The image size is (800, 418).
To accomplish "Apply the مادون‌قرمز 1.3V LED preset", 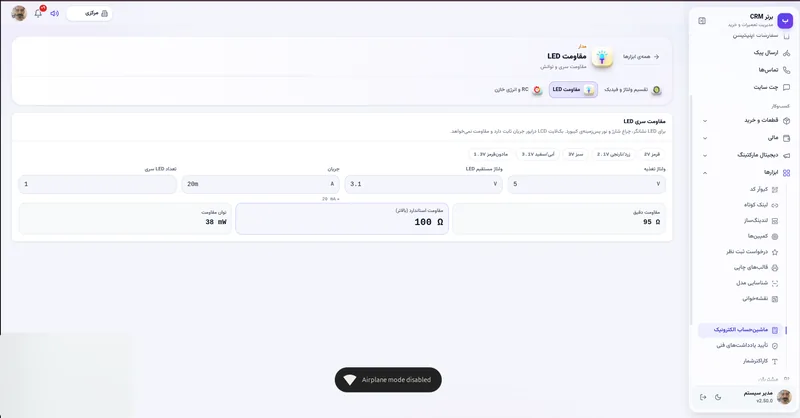I will 490,154.
